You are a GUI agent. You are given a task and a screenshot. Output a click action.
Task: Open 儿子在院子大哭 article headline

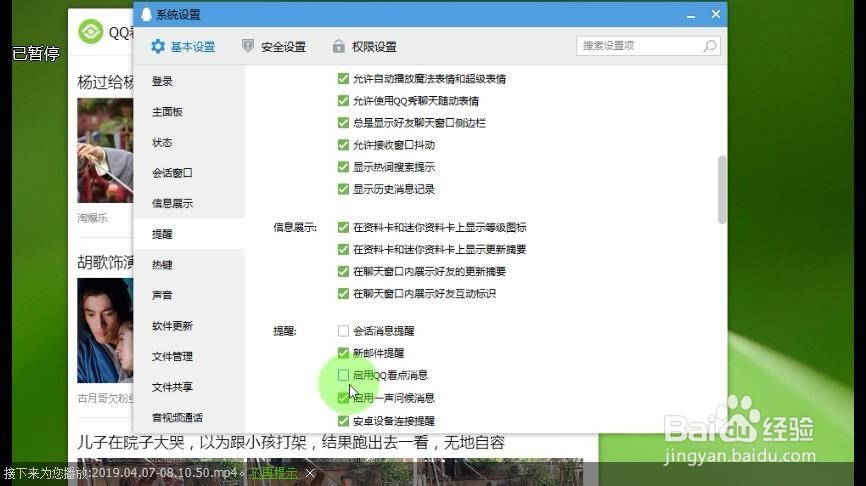(x=291, y=442)
